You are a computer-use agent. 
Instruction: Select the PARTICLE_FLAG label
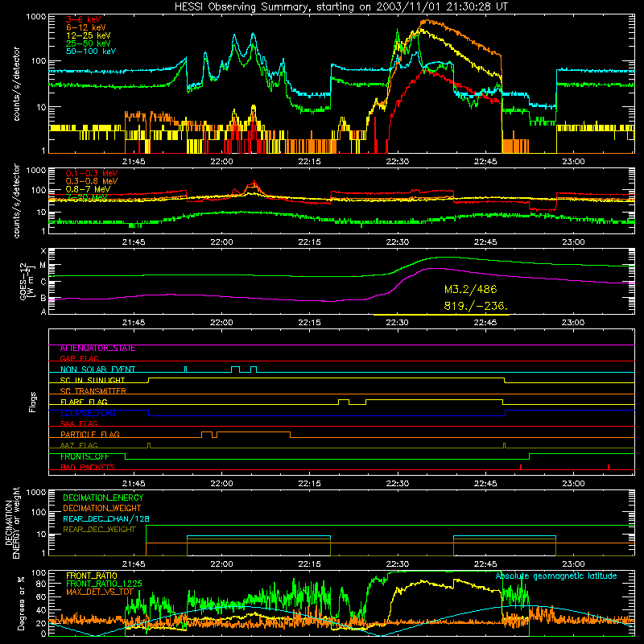pos(90,435)
